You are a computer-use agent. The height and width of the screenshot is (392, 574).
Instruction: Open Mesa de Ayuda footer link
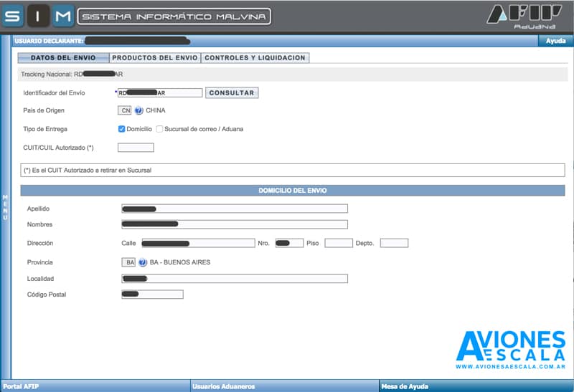(x=405, y=386)
